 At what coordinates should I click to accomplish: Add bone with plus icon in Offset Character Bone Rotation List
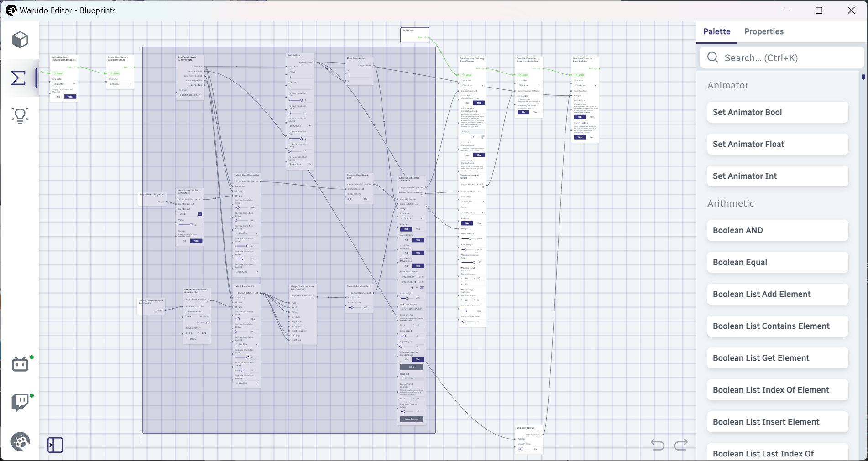198,322
